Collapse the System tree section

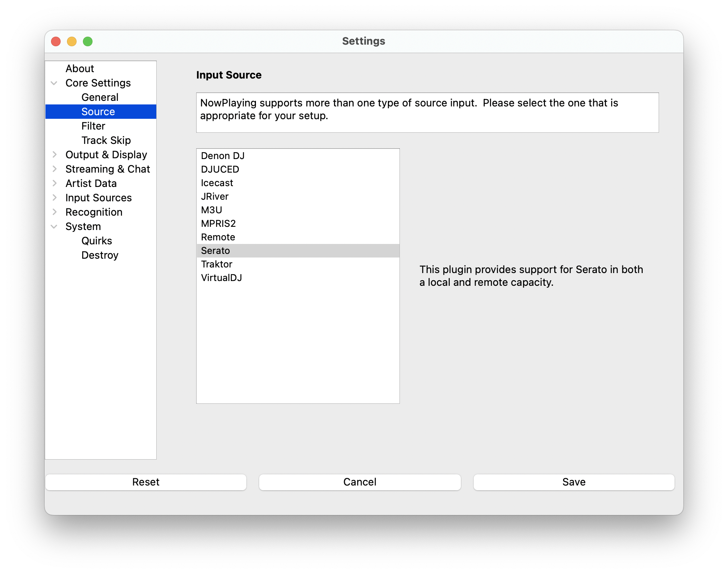[54, 226]
